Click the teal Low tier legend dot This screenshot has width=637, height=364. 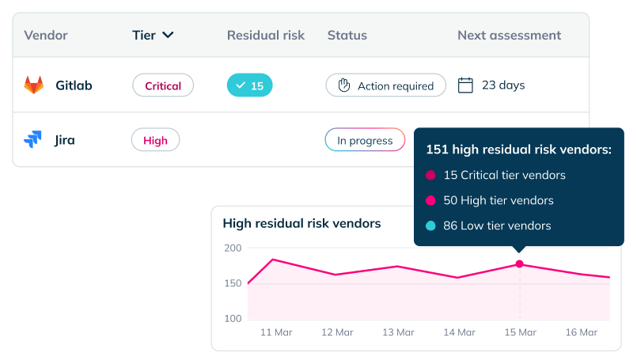tap(430, 226)
